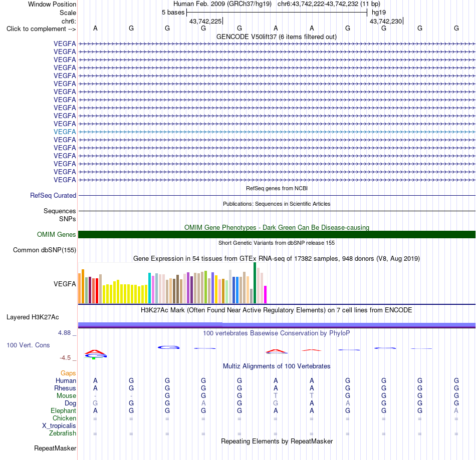
Task: Click the '100 Vert. Cons' track label
Action: pyautogui.click(x=28, y=345)
